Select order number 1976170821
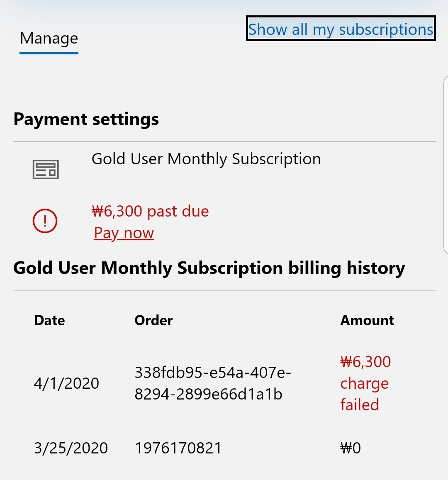448x480 pixels. 178,448
